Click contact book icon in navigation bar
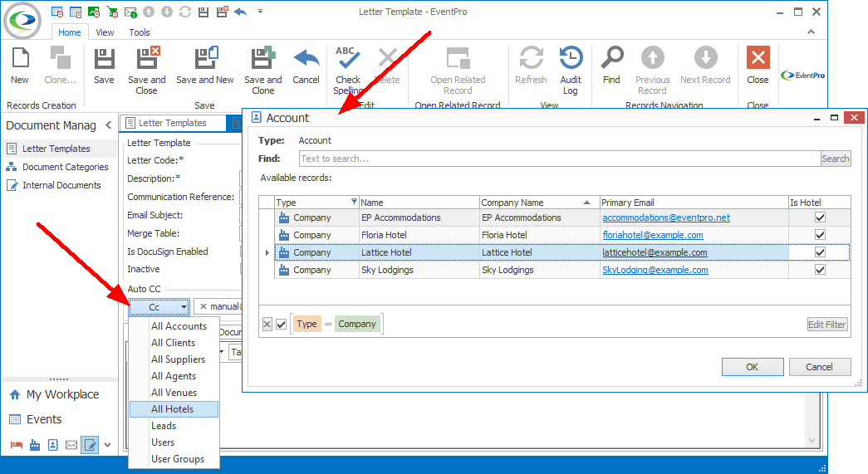 52,445
